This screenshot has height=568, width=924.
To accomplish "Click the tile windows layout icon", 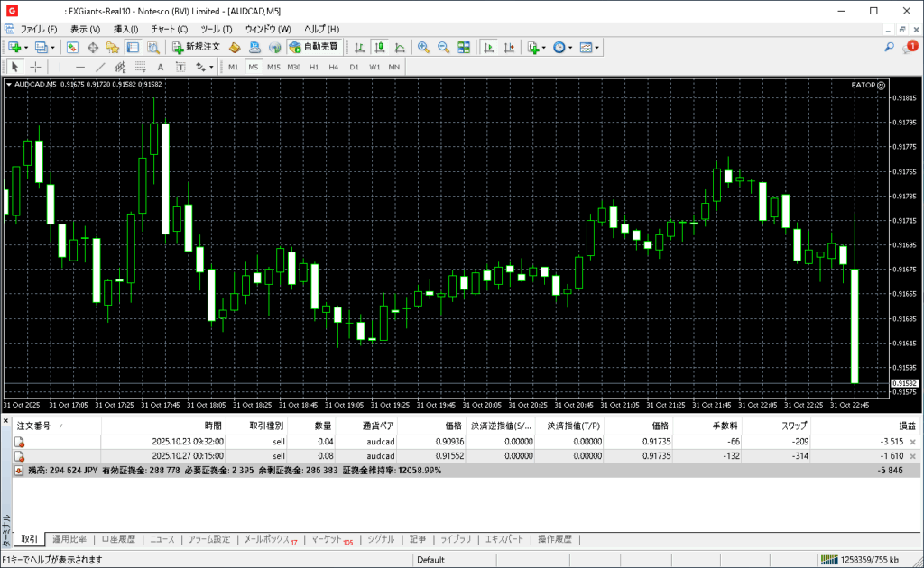I will pyautogui.click(x=464, y=47).
